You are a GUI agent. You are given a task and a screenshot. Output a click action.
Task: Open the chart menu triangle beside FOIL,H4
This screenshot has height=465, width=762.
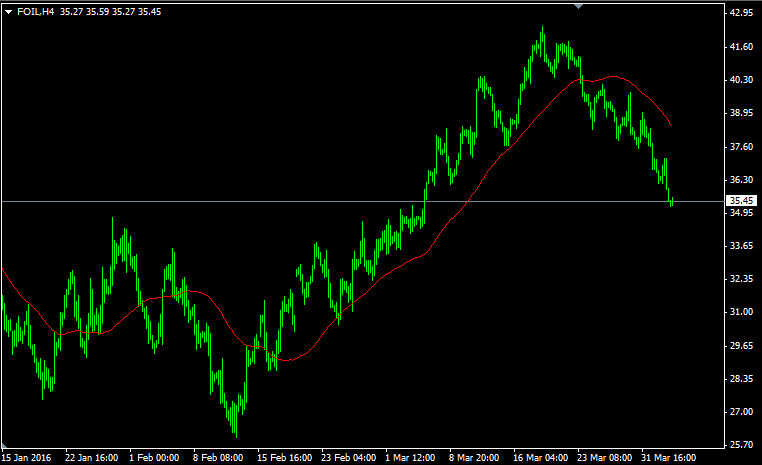click(8, 12)
